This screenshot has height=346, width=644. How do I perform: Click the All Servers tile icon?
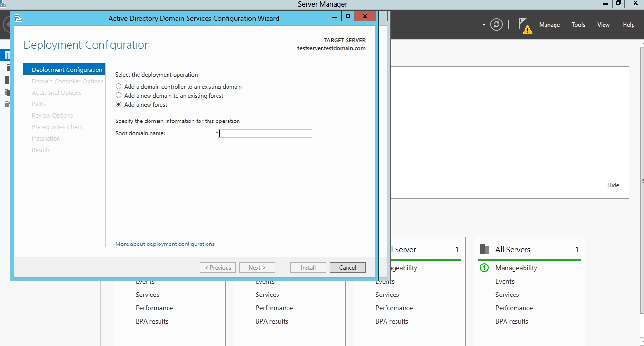[485, 249]
